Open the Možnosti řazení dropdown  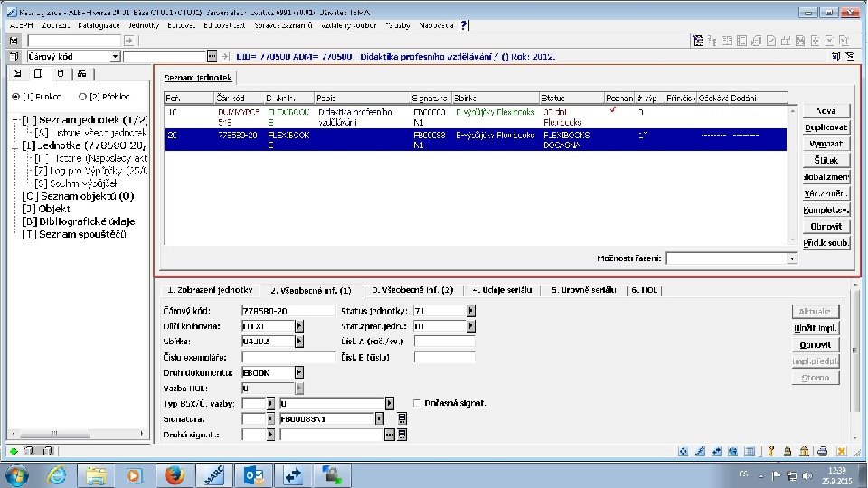(x=792, y=258)
